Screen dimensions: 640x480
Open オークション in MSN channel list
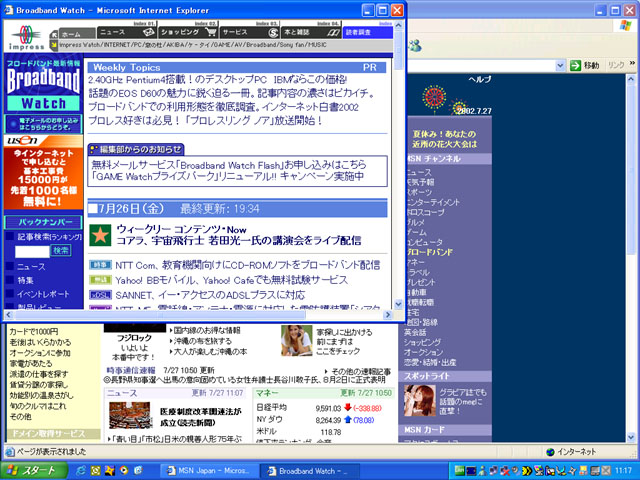[x=423, y=352]
